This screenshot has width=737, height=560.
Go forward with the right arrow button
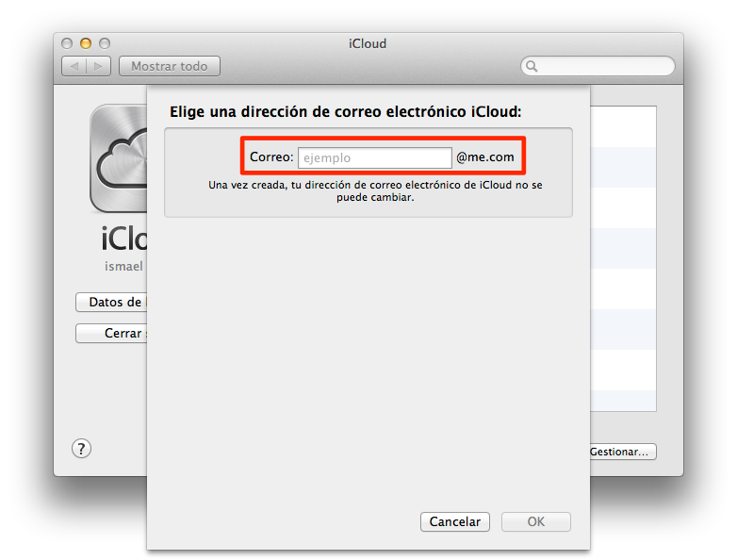99,66
